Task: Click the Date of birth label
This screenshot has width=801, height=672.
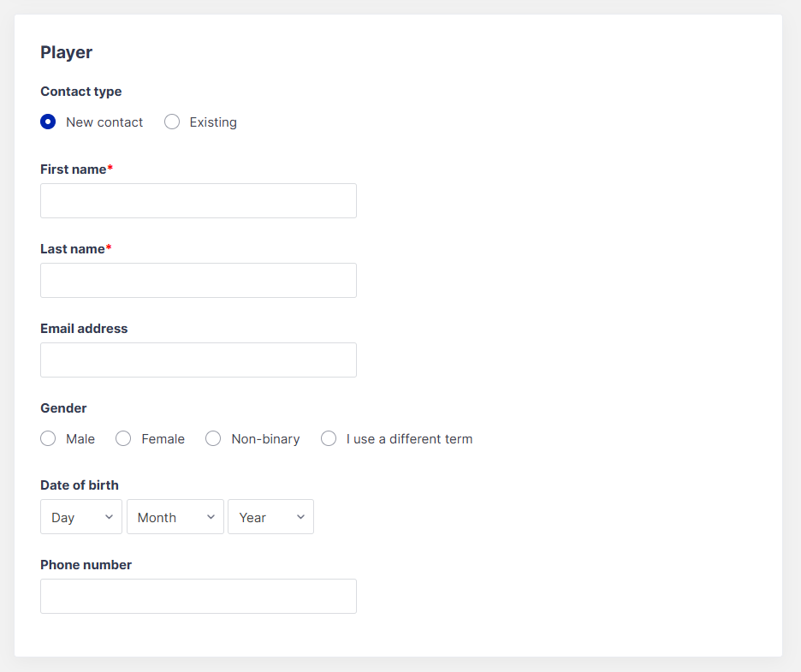Action: click(x=80, y=485)
